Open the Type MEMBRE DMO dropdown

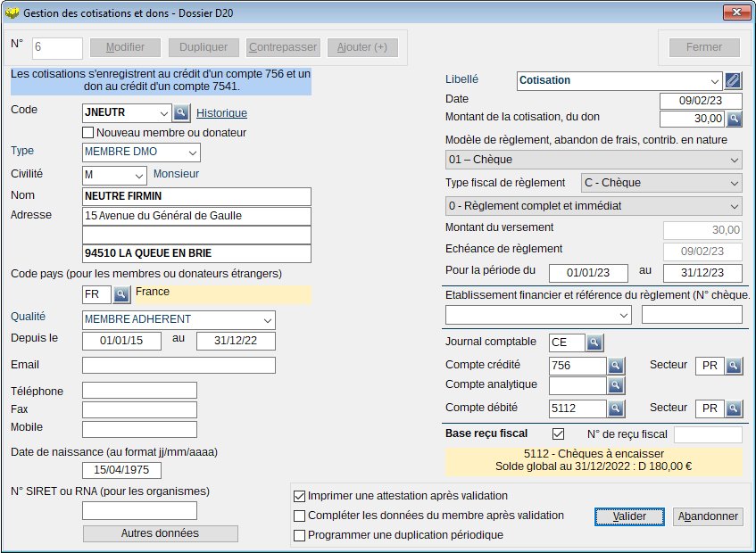pyautogui.click(x=193, y=153)
